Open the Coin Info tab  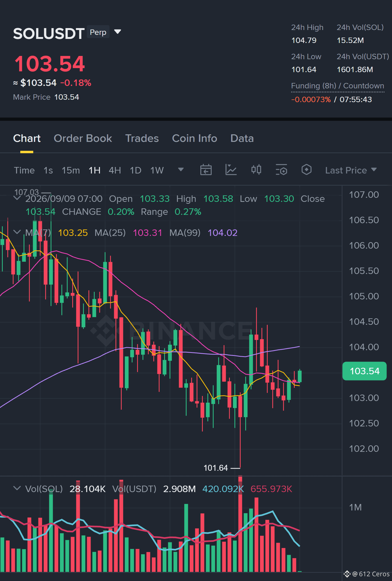195,138
